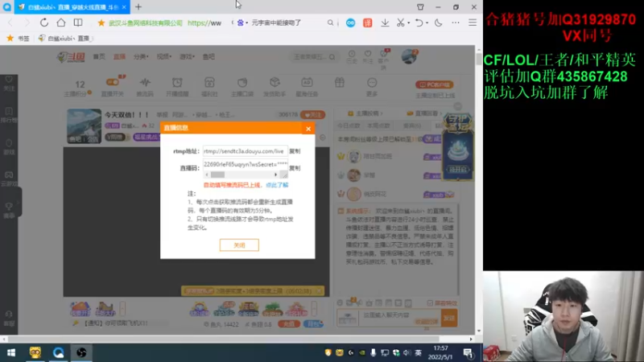644x362 pixels.
Task: Open the 主播口袋 icon
Action: 242,87
